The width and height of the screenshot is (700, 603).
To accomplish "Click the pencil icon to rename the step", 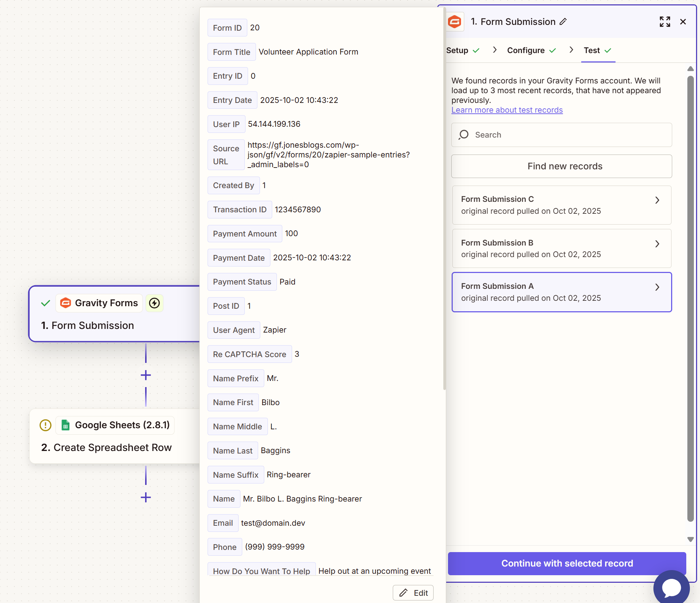I will click(x=563, y=22).
